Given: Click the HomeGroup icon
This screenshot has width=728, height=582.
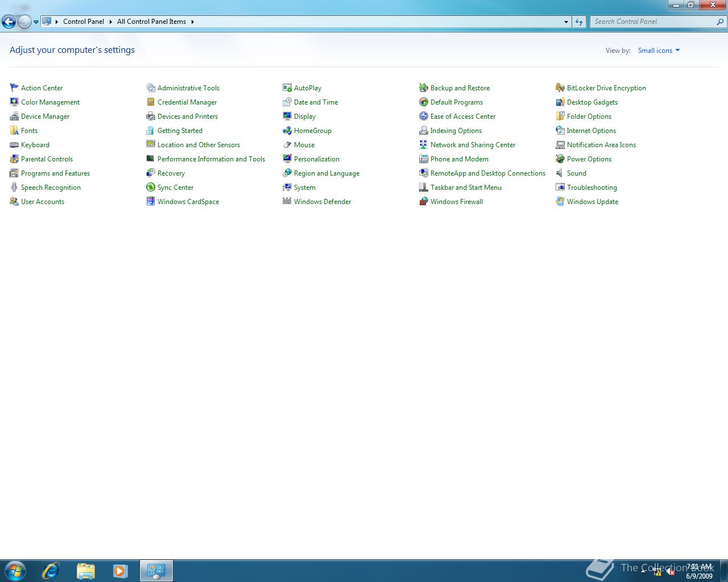Looking at the screenshot, I should tap(287, 130).
